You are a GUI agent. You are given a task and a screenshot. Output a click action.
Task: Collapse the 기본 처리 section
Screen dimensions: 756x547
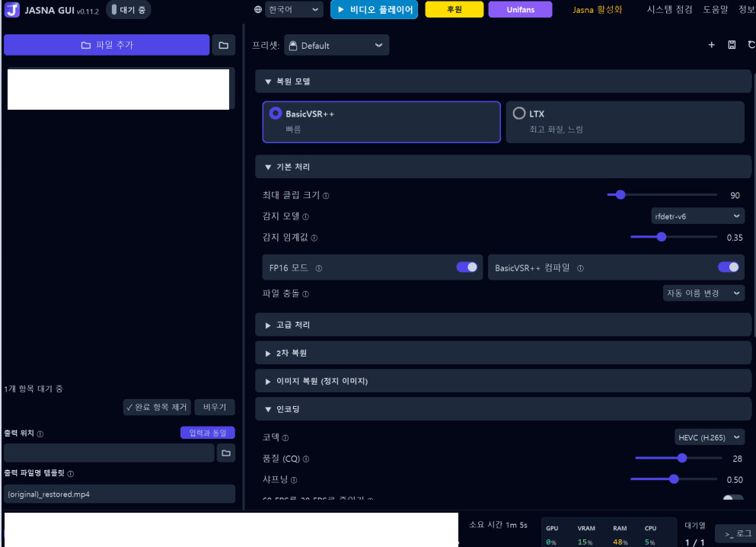[503, 167]
